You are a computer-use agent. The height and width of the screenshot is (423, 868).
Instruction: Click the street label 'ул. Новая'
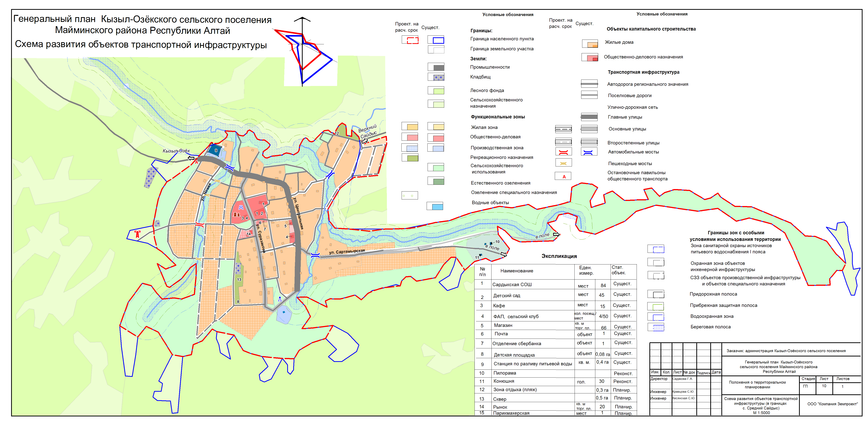[x=206, y=192]
